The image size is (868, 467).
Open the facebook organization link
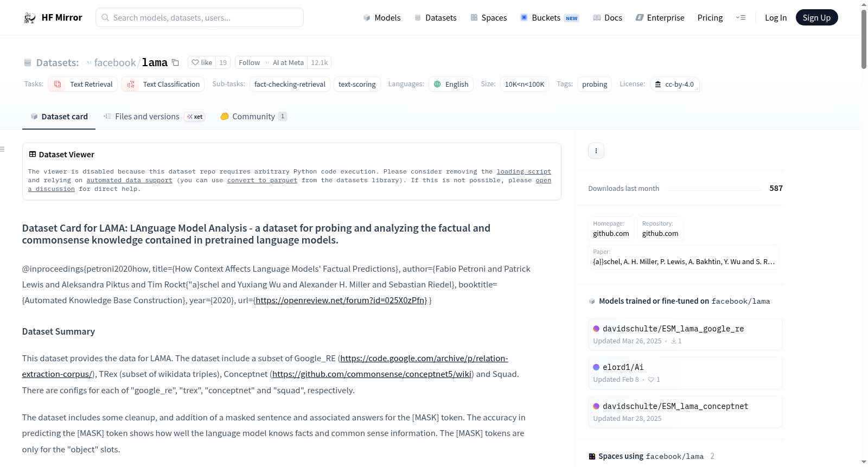[115, 62]
